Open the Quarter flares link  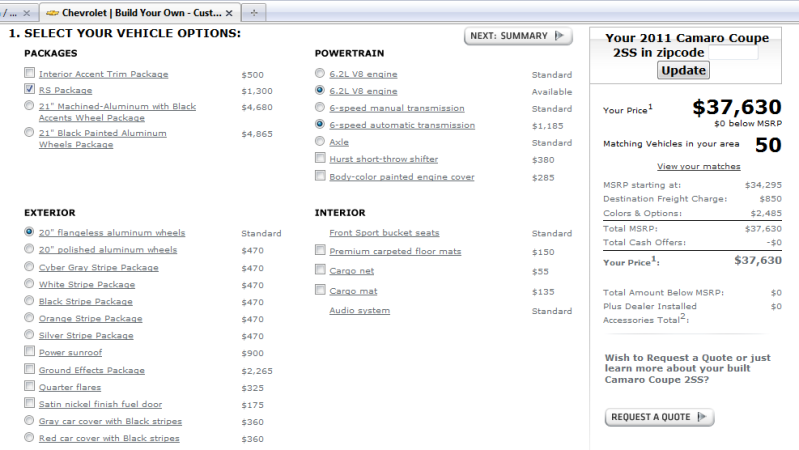(x=70, y=387)
